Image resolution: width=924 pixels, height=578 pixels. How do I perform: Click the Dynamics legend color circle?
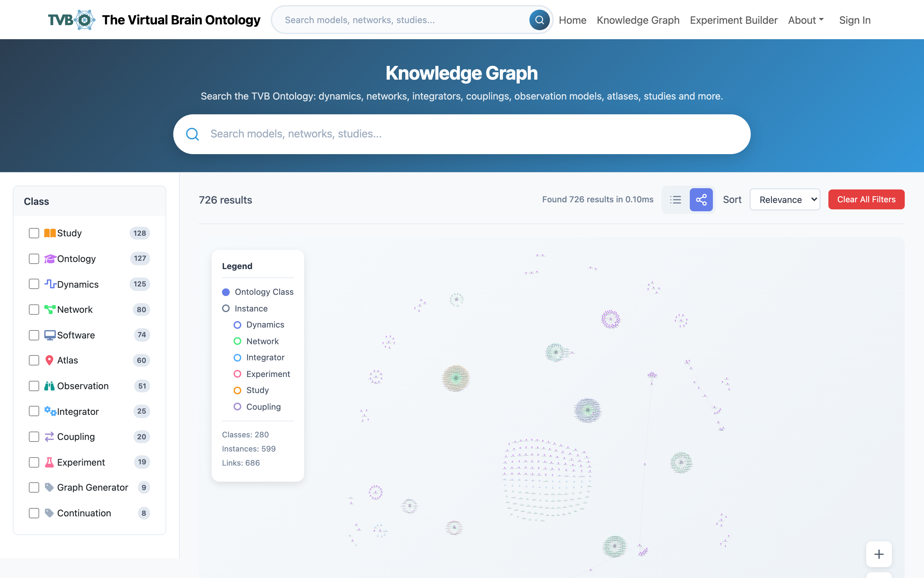237,325
